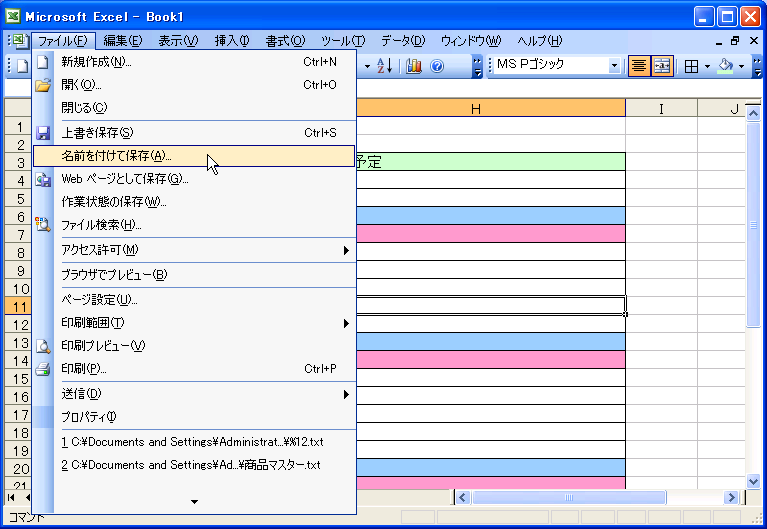Minimize the workbook window in menu bar
Image resolution: width=767 pixels, height=529 pixels.
(x=718, y=41)
